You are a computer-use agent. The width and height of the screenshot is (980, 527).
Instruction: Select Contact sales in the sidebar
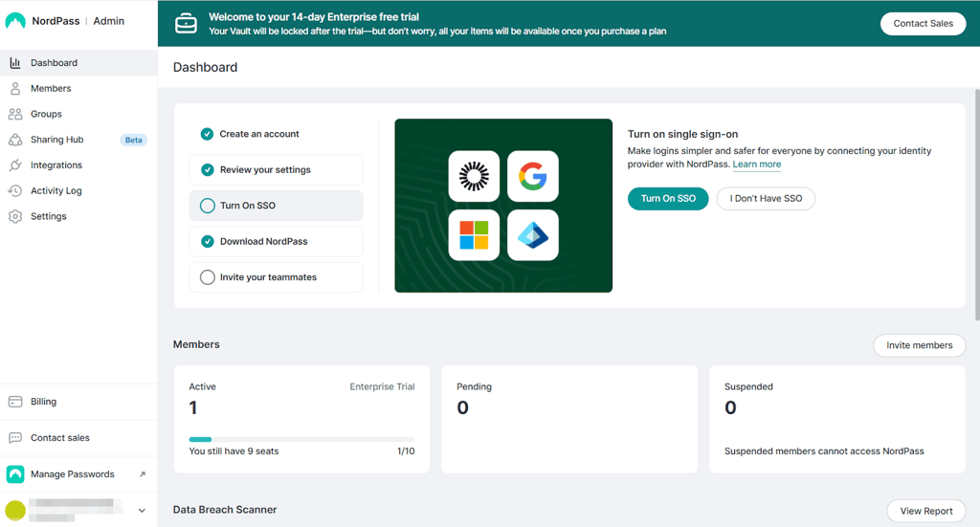click(78, 438)
